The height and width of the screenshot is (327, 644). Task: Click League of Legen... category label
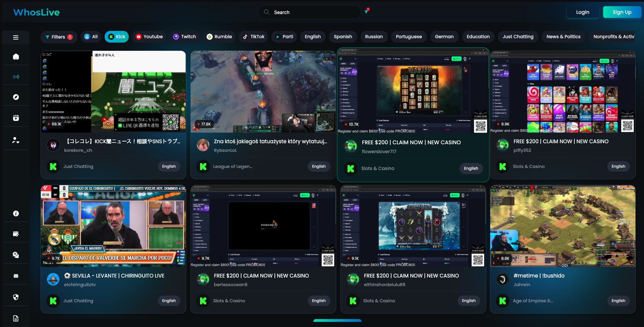click(233, 167)
